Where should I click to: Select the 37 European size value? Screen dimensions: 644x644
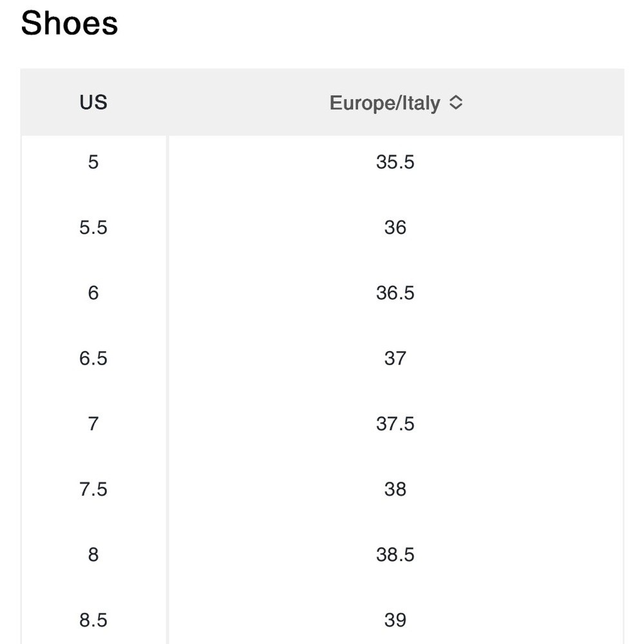395,358
